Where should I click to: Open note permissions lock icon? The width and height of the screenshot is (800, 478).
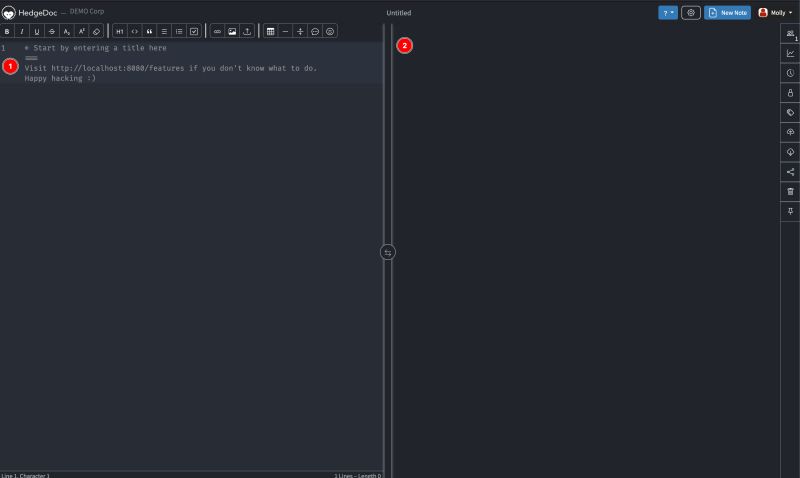[790, 93]
